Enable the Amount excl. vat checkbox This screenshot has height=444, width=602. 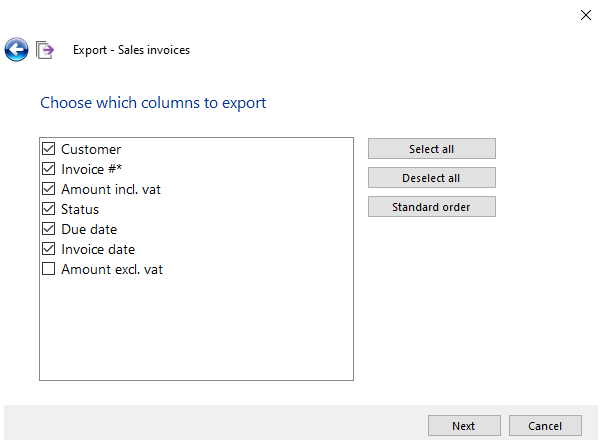tap(48, 269)
